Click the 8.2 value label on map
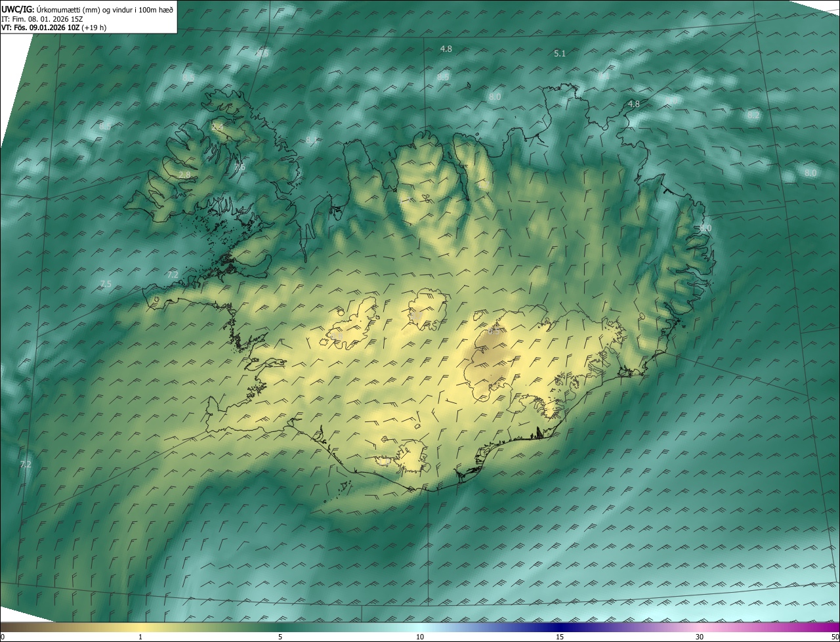 tap(753, 115)
